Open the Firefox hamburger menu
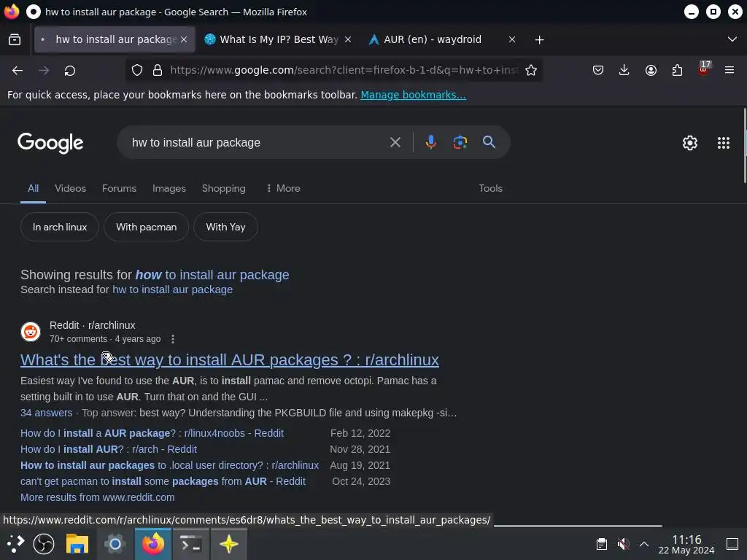This screenshot has width=747, height=560. point(729,71)
